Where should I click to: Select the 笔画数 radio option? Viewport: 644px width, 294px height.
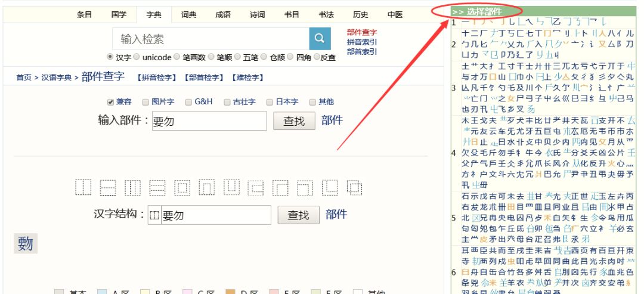(x=177, y=58)
